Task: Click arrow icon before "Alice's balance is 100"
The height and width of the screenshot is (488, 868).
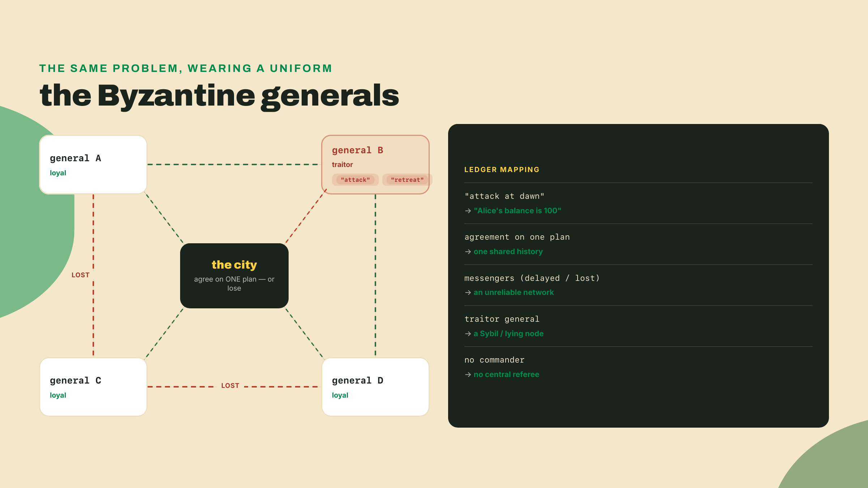Action: (x=468, y=211)
